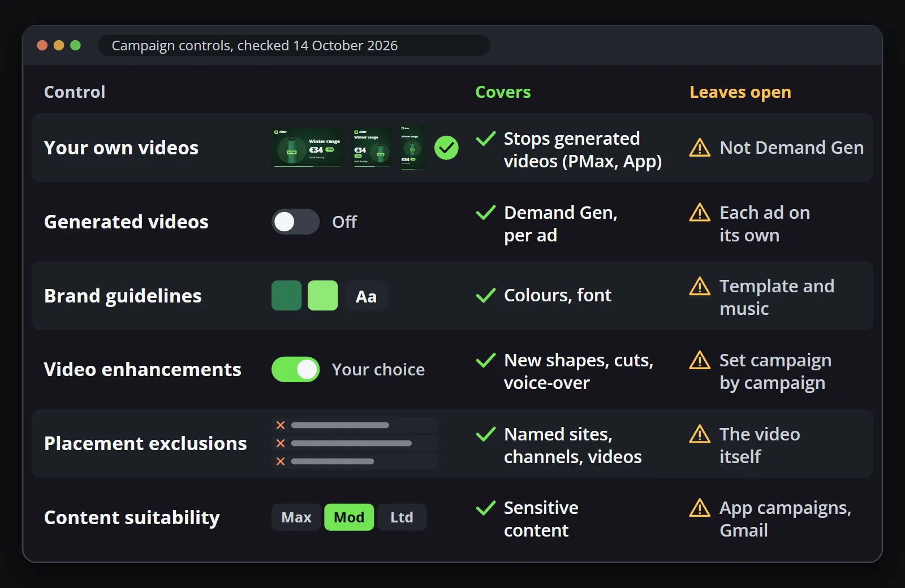Click the Covers column header
The height and width of the screenshot is (588, 905).
point(503,92)
